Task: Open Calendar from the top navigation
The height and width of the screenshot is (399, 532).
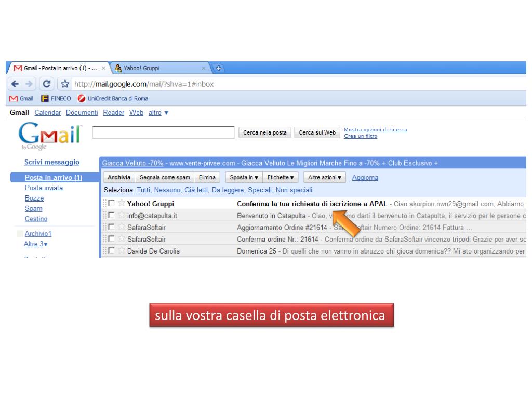Action: coord(47,113)
